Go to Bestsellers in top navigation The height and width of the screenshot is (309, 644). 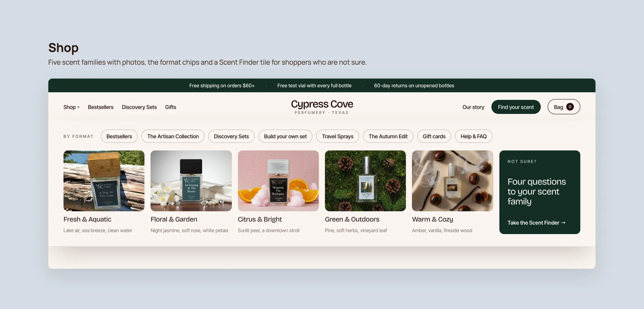[101, 107]
